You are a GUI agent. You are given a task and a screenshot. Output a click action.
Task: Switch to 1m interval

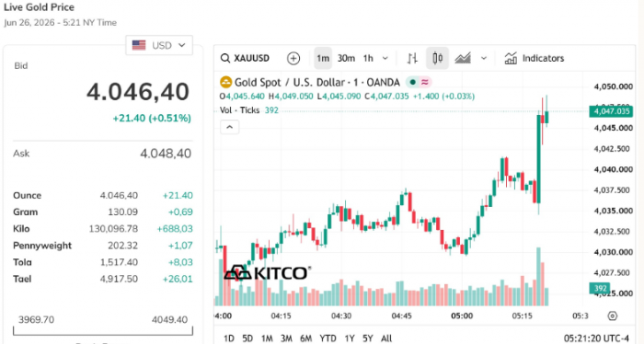(323, 58)
